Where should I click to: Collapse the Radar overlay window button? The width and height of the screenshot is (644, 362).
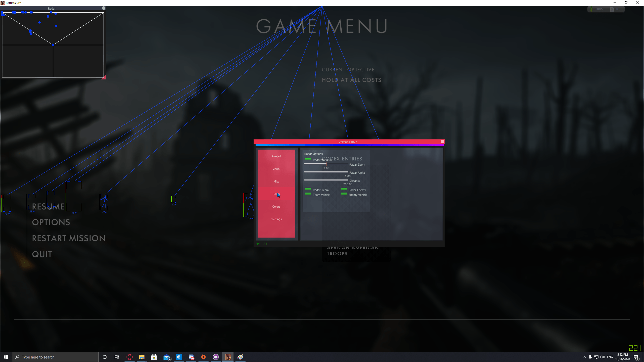coord(103,8)
